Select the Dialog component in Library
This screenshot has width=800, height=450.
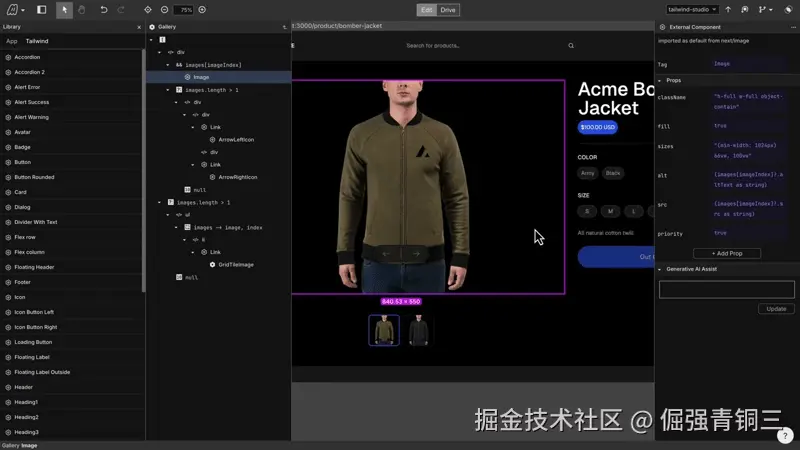tap(71, 207)
